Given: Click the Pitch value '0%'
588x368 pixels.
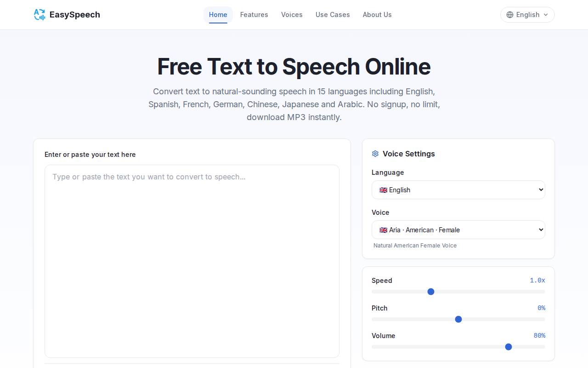Looking at the screenshot, I should pyautogui.click(x=541, y=308).
